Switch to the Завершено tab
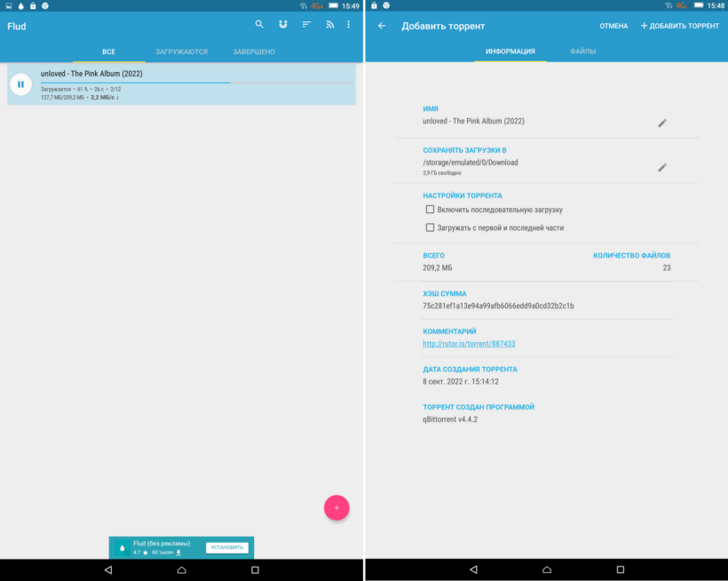Screen dimensions: 728x581 [x=254, y=52]
